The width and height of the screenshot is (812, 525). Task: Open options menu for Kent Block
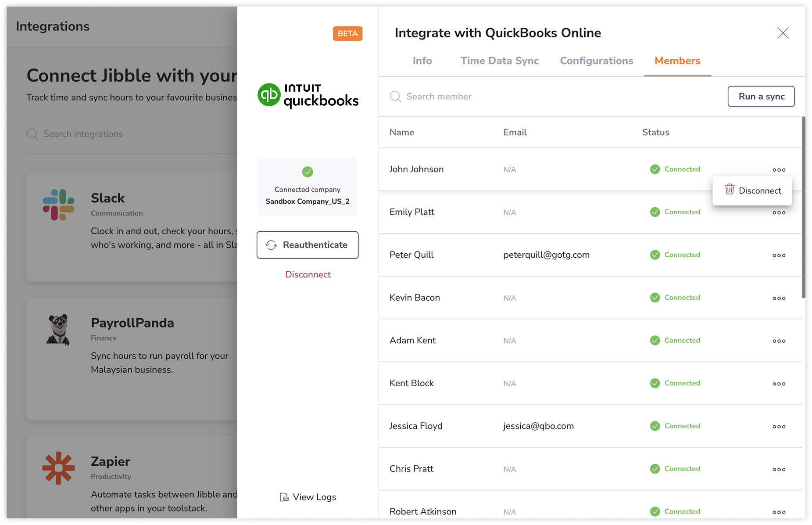pyautogui.click(x=779, y=384)
